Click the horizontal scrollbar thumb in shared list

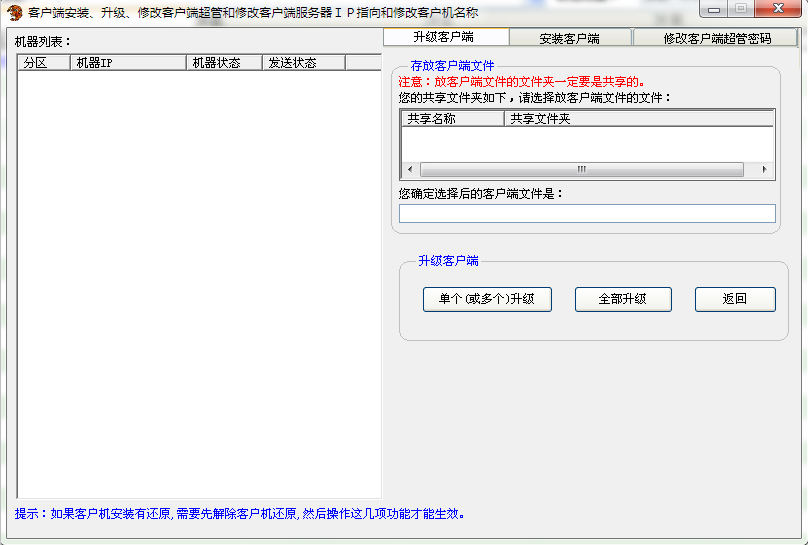pyautogui.click(x=581, y=170)
